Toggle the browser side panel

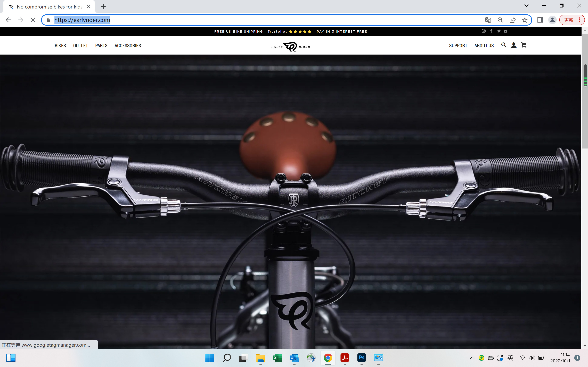(x=540, y=20)
